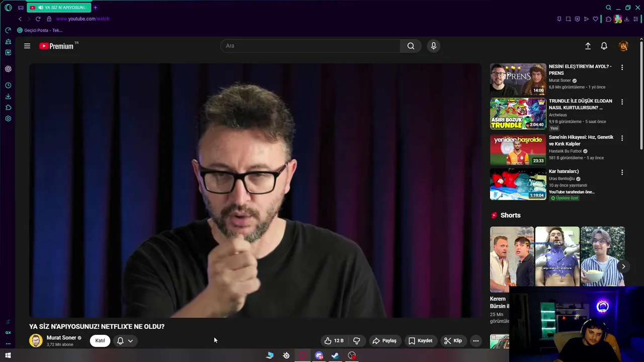The height and width of the screenshot is (362, 644).
Task: Add page to bookmarks with heart icon
Action: click(x=595, y=19)
